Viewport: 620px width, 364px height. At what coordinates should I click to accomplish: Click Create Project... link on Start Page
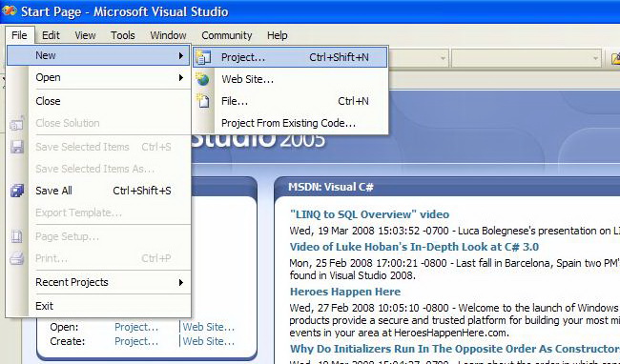click(x=136, y=341)
